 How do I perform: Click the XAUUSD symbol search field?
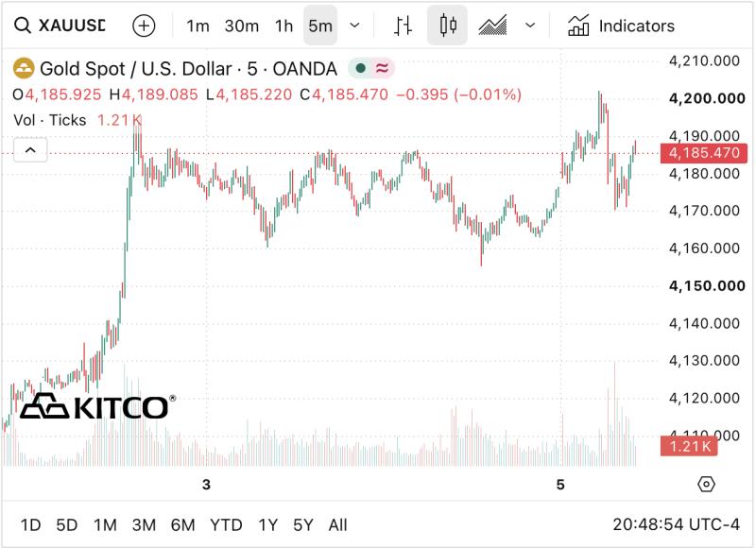coord(72,26)
